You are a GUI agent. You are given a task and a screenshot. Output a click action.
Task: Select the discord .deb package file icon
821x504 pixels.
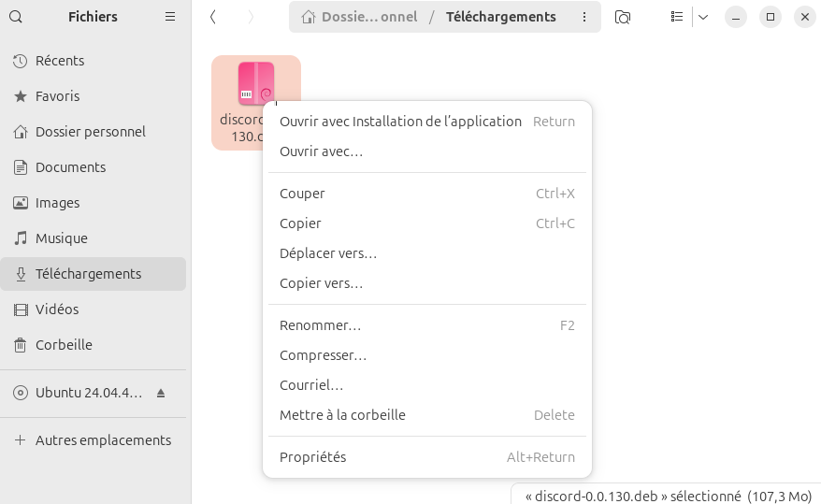(255, 84)
